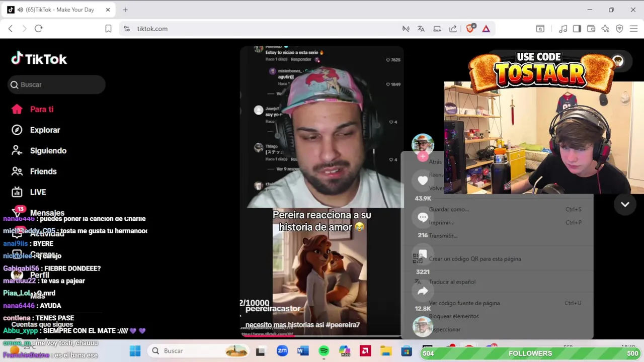Screen dimensions: 644x362
Task: Toggle the browser sidebar panel icon
Action: click(577, 29)
